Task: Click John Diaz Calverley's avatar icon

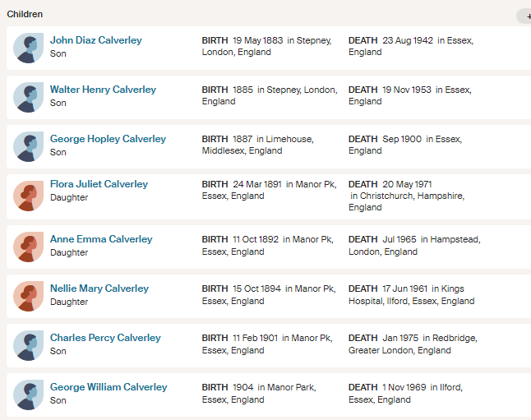Action: tap(28, 48)
